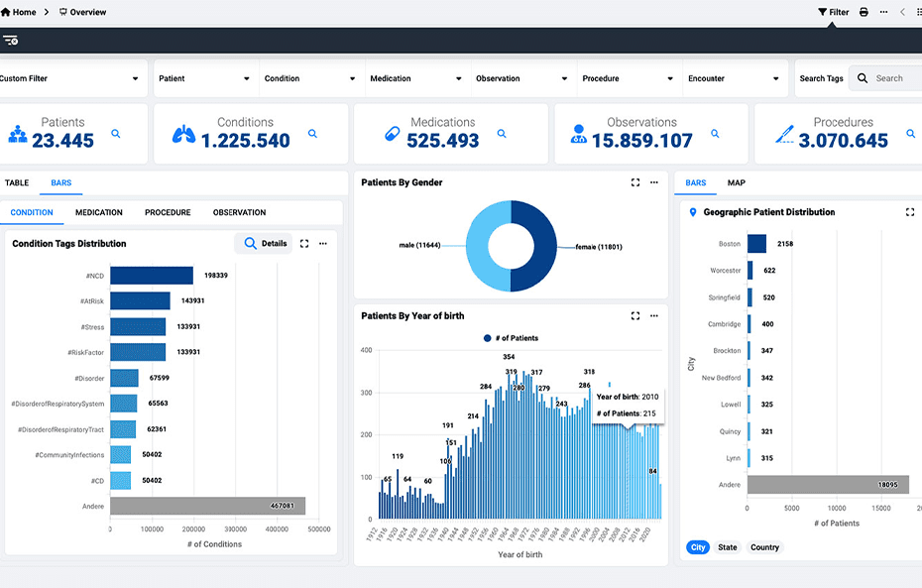Open the MAP tab
The width and height of the screenshot is (922, 588).
click(736, 183)
